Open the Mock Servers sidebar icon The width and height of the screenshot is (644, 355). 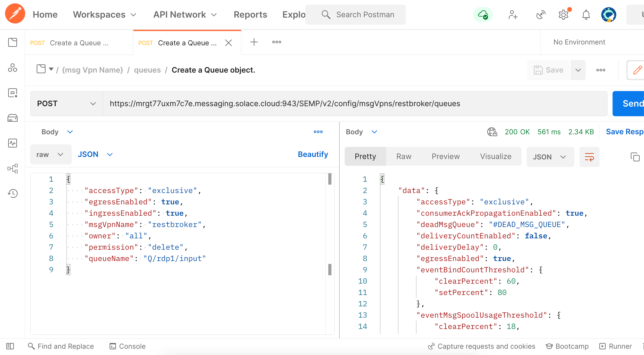[x=13, y=118]
